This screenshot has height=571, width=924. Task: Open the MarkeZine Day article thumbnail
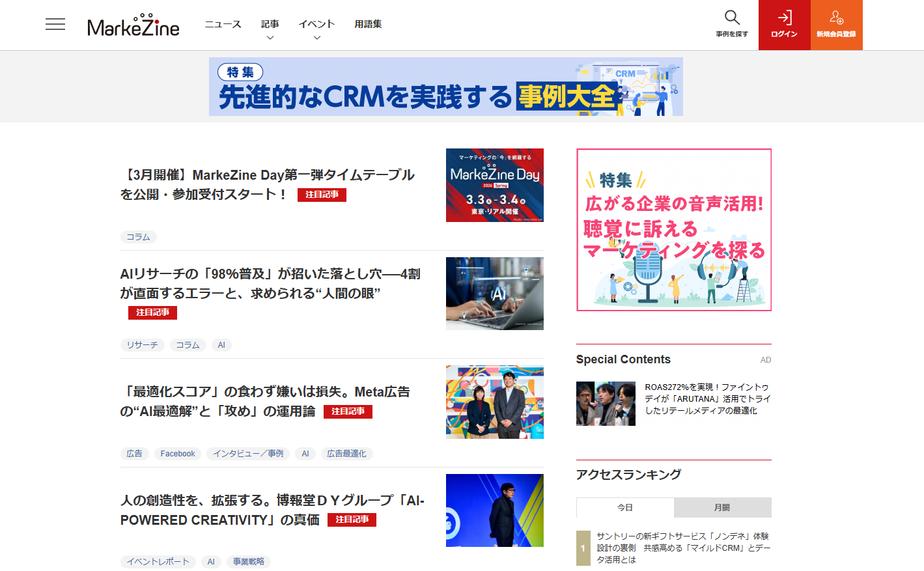tap(494, 185)
